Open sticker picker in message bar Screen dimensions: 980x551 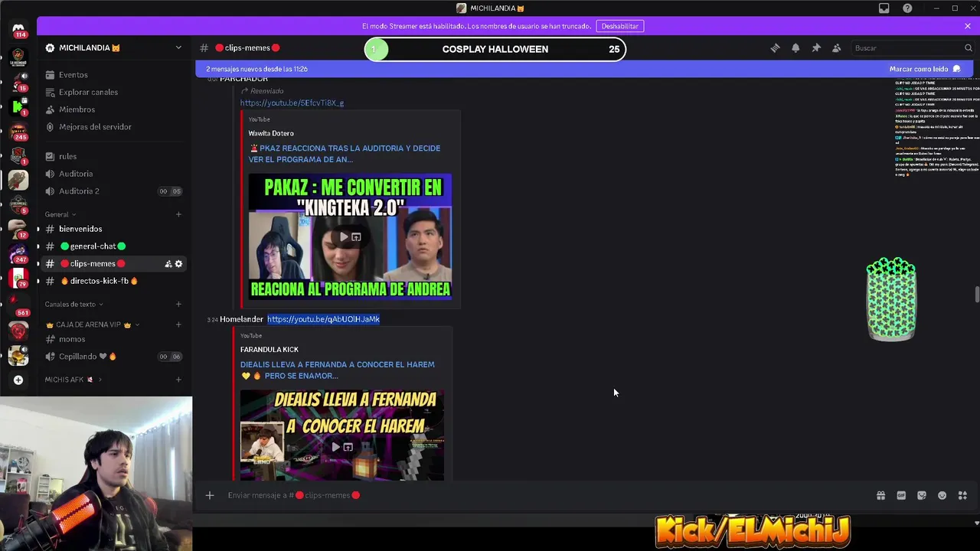coord(922,495)
